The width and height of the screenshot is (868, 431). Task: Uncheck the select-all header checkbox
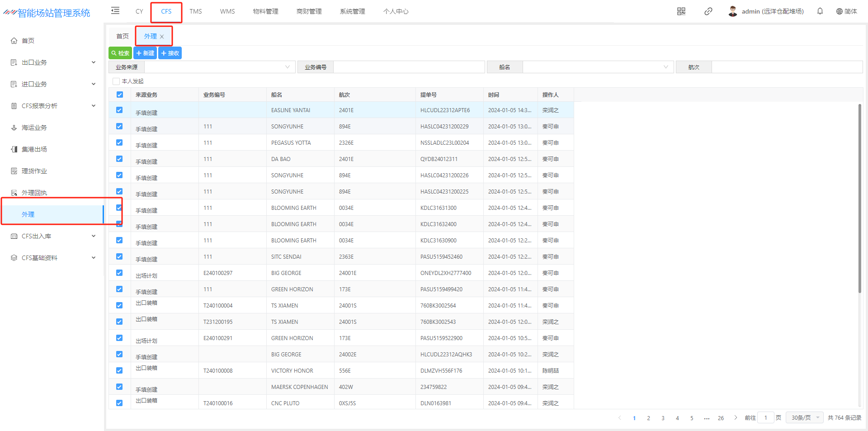pos(119,95)
